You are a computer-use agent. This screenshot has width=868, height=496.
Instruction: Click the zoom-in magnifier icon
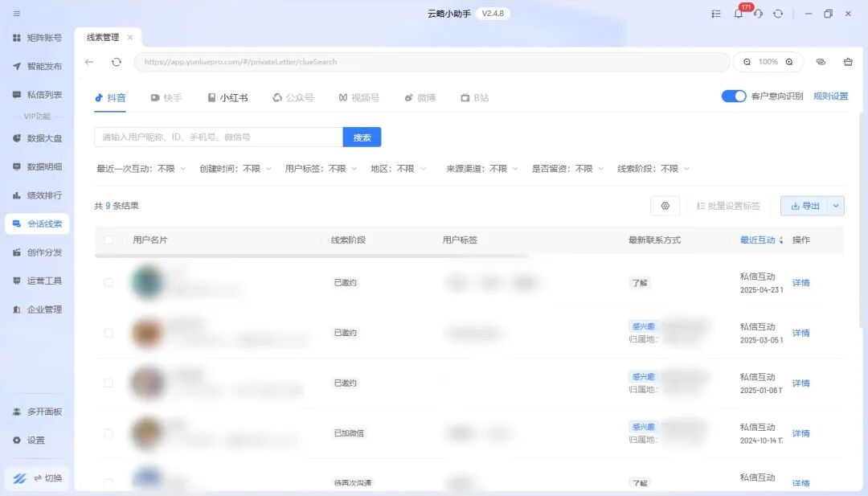point(789,62)
